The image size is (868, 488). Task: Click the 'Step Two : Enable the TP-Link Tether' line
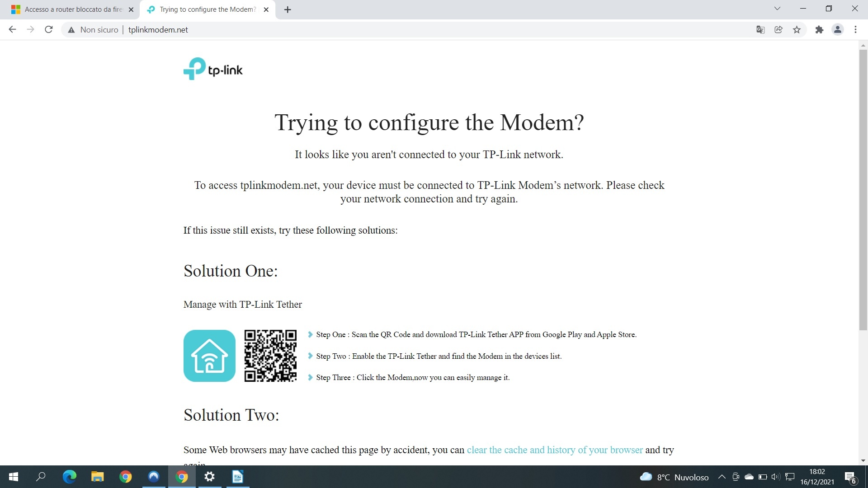[439, 357]
